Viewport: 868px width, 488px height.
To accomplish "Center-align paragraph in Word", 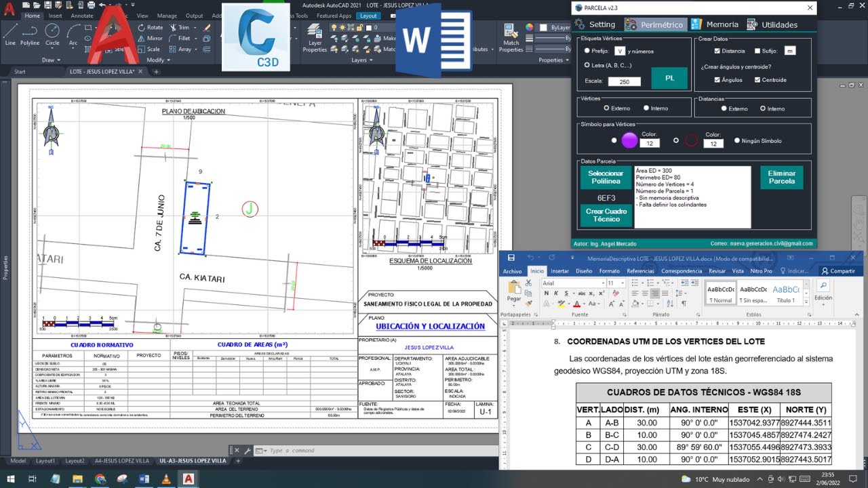I will pos(645,293).
